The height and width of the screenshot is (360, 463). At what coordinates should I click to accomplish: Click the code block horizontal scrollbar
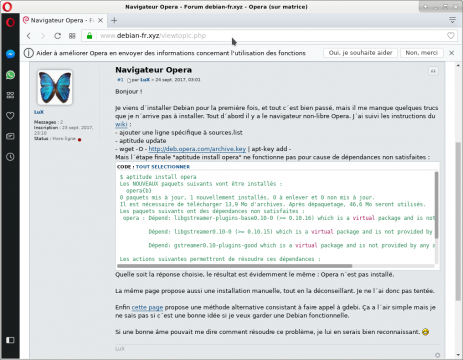[234, 266]
